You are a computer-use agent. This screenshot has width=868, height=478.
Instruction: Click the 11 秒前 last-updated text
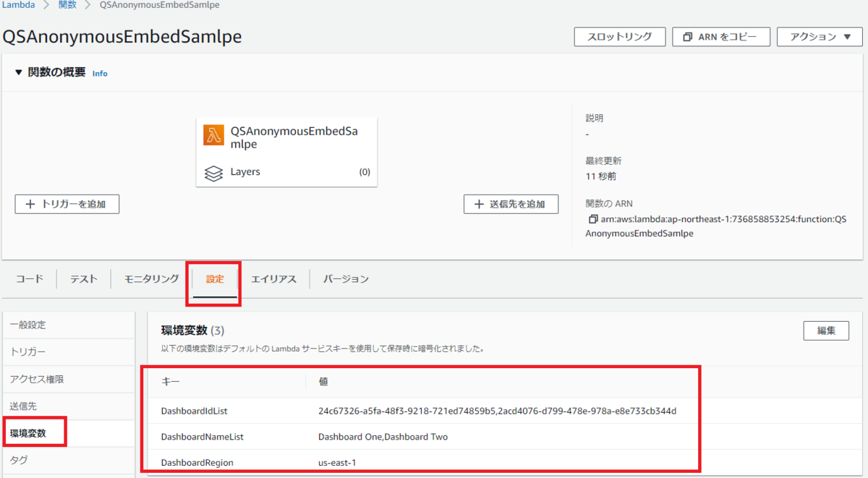601,176
